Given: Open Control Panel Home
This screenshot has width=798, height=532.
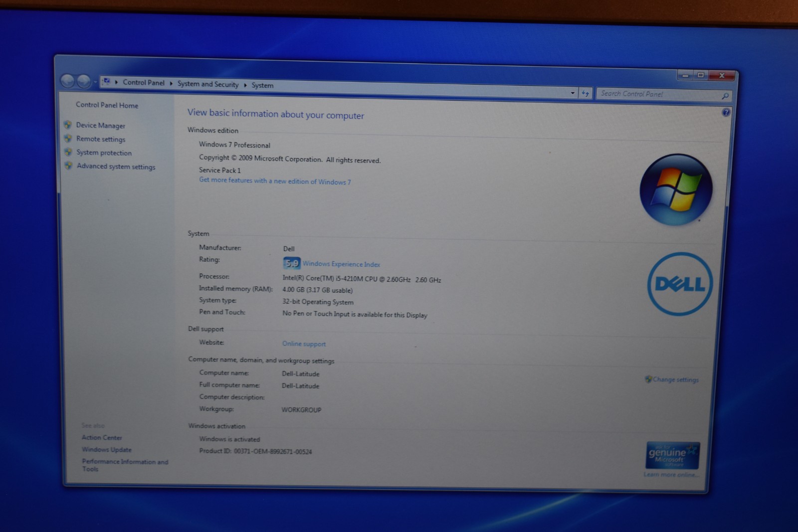Looking at the screenshot, I should [107, 105].
